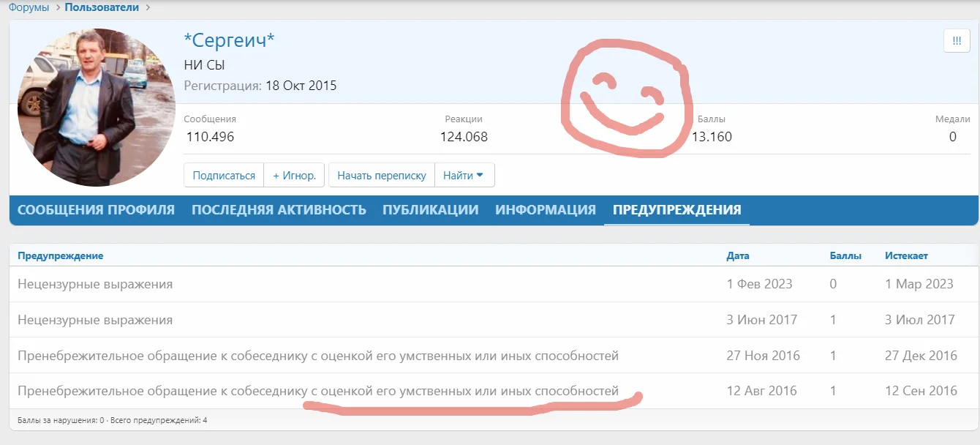Expand the Найти dropdown
The width and height of the screenshot is (980, 445).
(464, 176)
